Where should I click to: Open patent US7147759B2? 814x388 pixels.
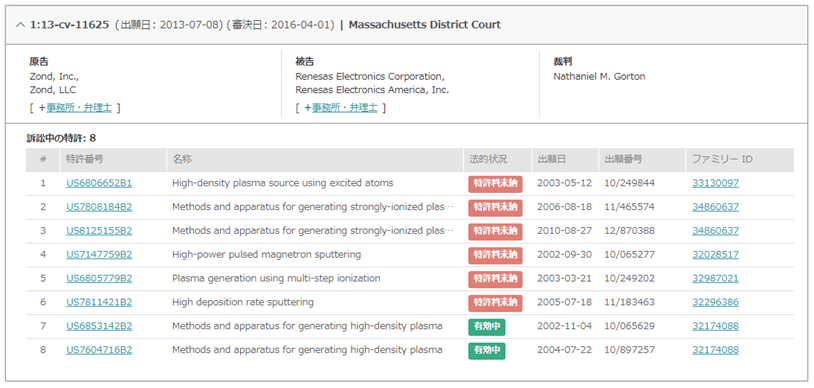[99, 255]
